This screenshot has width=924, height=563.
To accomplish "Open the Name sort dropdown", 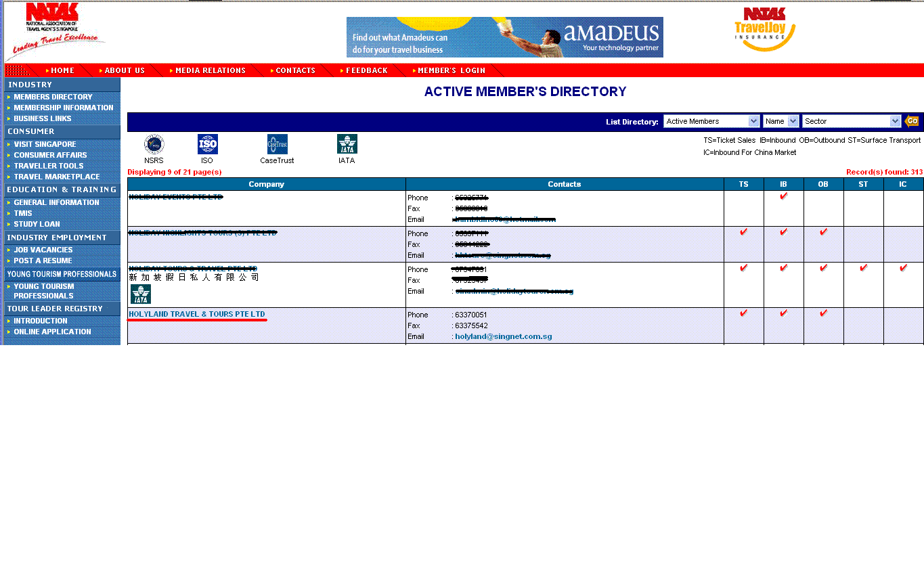I will (x=781, y=121).
